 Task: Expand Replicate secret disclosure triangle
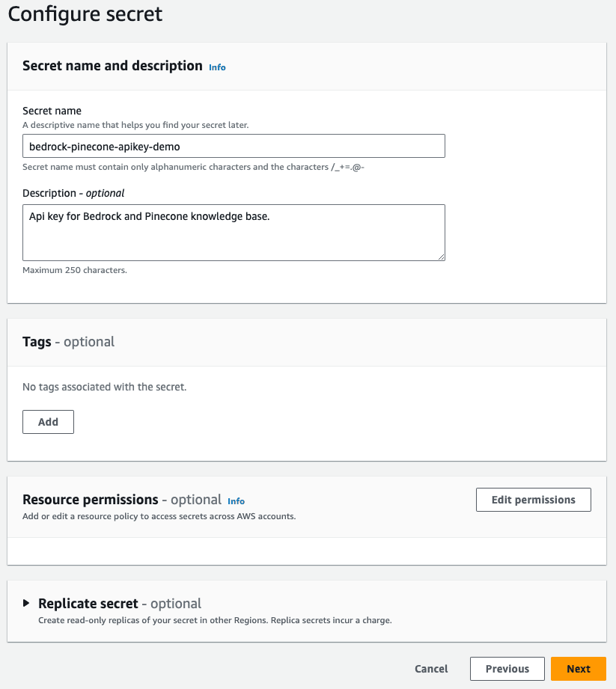tap(27, 603)
